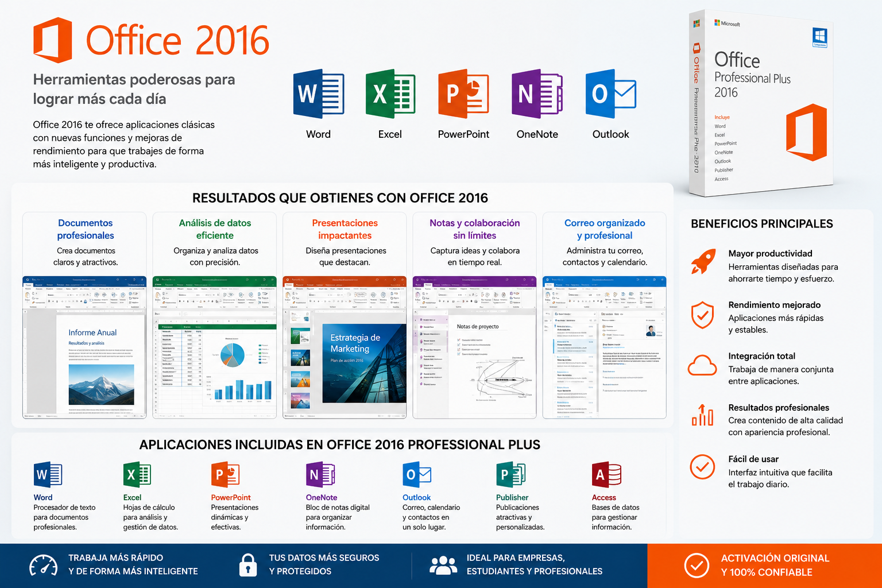This screenshot has height=588, width=882.
Task: Click the Bloc de notas digital description text
Action: point(338,517)
